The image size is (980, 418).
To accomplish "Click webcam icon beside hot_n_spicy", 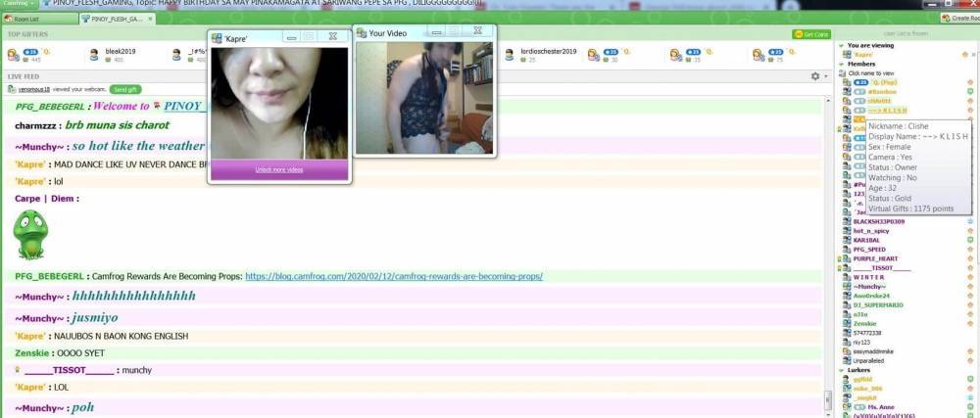I will click(847, 231).
